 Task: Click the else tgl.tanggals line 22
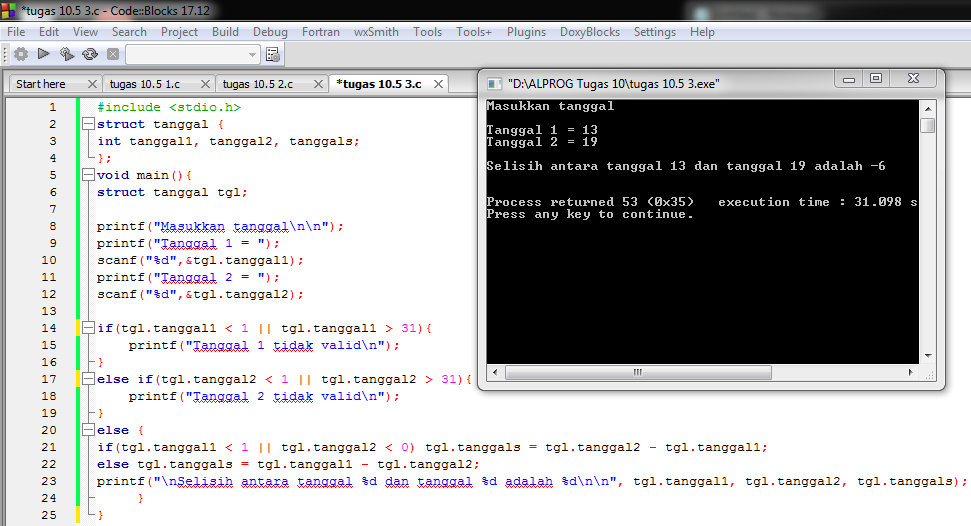coord(288,464)
